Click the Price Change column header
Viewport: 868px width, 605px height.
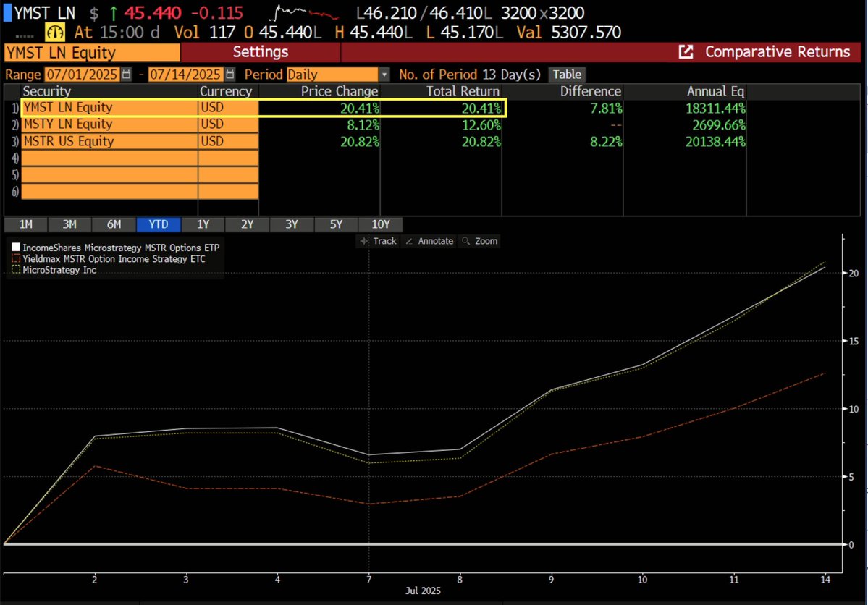tap(340, 91)
